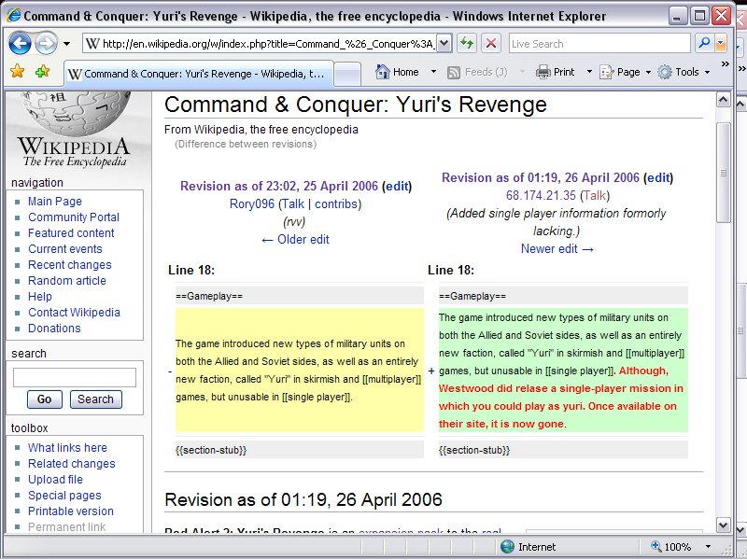Expand the Page menu dropdown
Viewport: 747px width, 560px height.
pos(648,72)
